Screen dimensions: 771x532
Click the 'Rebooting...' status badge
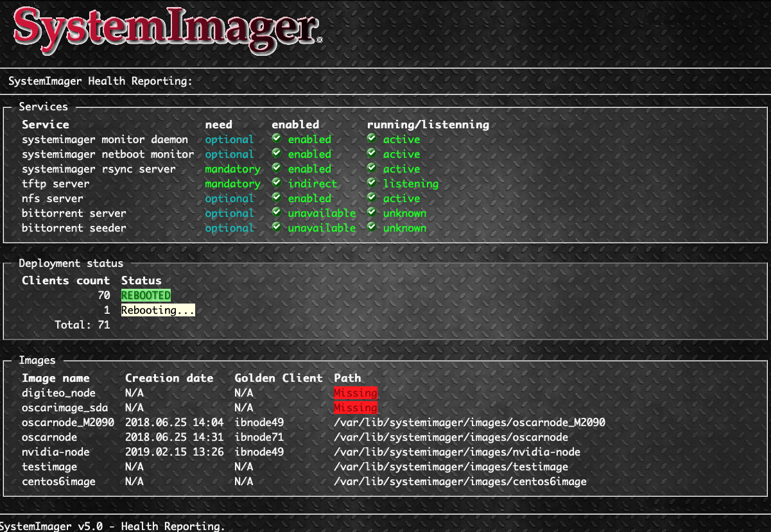pos(158,311)
